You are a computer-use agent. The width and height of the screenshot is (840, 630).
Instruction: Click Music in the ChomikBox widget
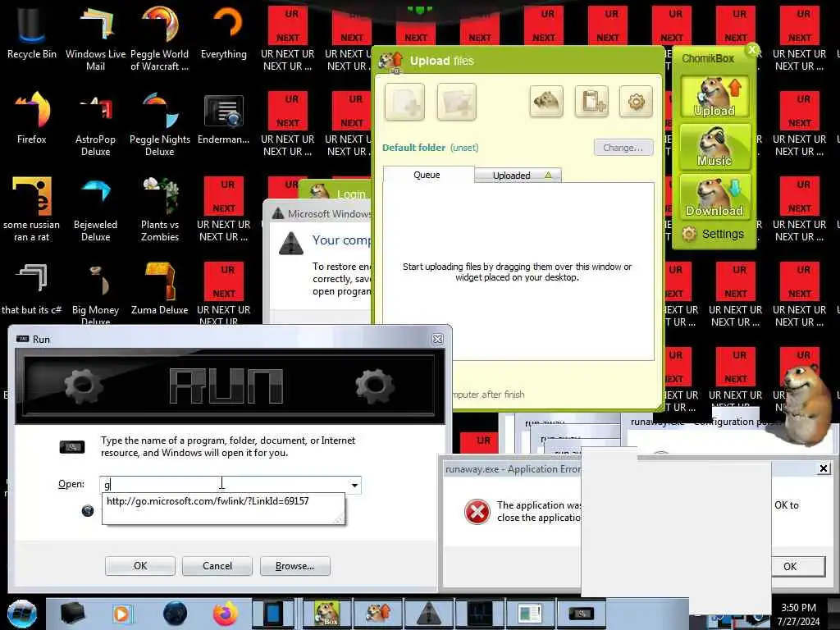(714, 147)
